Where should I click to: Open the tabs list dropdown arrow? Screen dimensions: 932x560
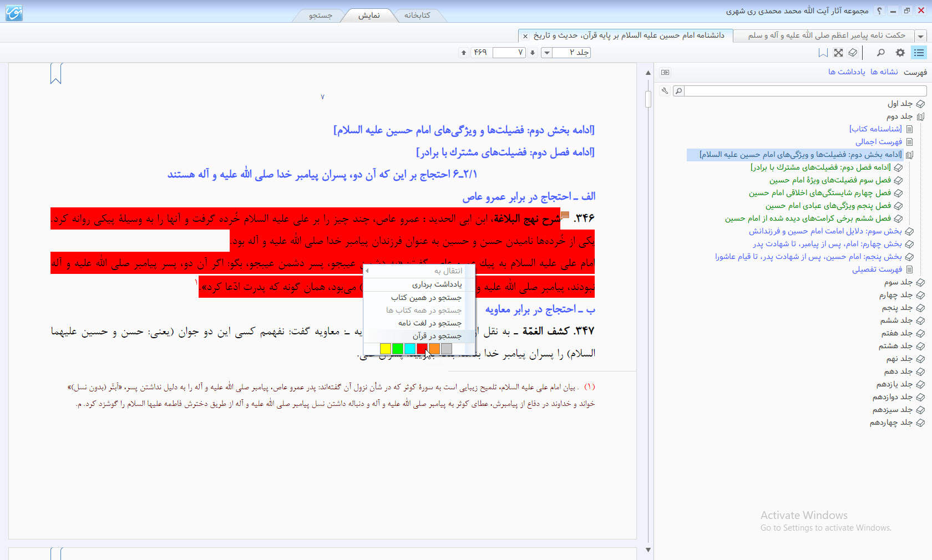click(921, 36)
